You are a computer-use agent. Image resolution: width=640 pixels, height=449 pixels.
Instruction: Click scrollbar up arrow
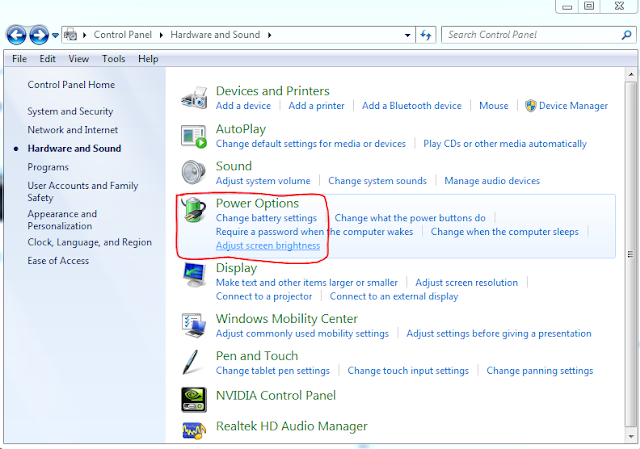pyautogui.click(x=631, y=75)
